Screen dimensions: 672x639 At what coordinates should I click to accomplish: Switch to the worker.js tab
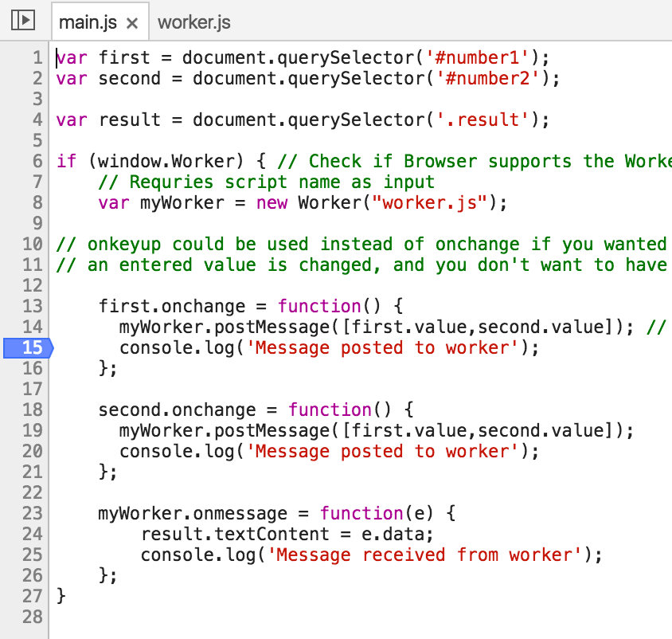193,22
